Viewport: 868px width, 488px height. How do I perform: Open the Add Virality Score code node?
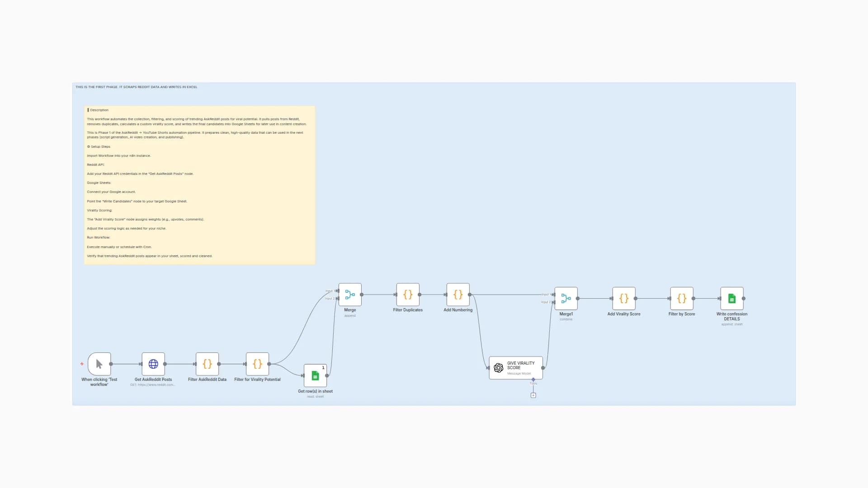pos(624,298)
